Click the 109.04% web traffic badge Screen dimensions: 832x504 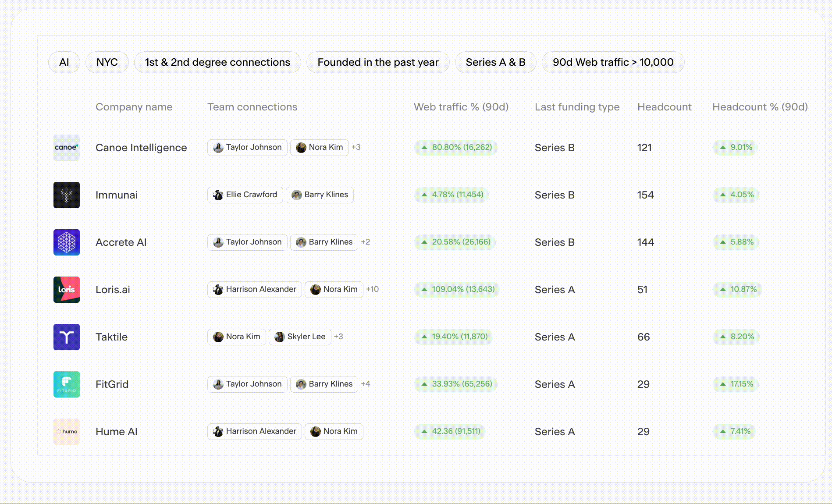click(x=457, y=289)
